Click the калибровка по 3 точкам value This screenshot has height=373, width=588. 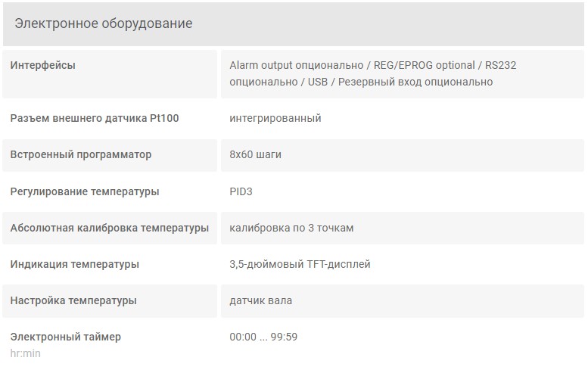pyautogui.click(x=291, y=228)
